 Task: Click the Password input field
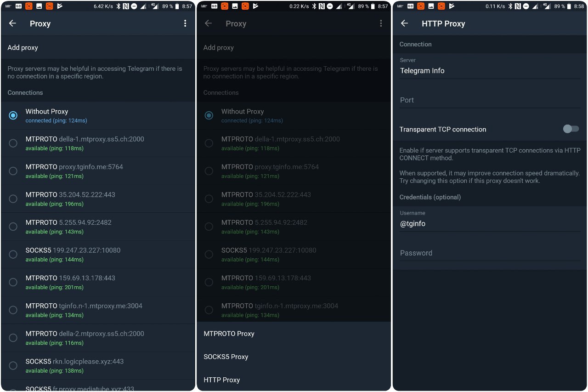tap(490, 253)
